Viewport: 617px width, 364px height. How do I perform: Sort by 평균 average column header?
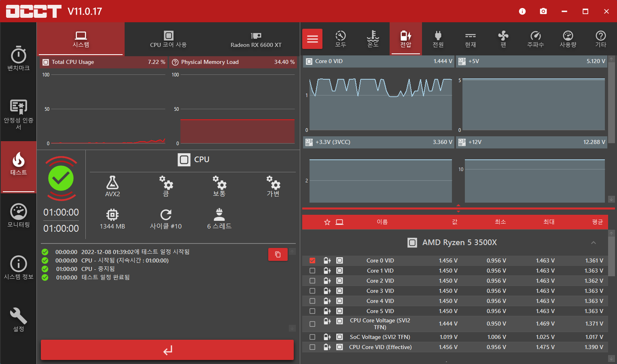pyautogui.click(x=598, y=222)
